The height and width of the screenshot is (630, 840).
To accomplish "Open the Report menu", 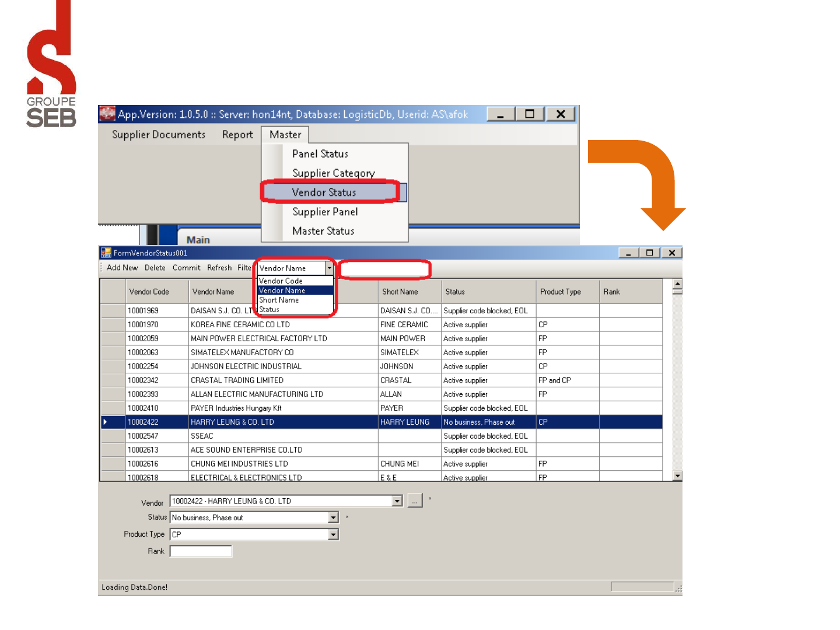I will 237,135.
